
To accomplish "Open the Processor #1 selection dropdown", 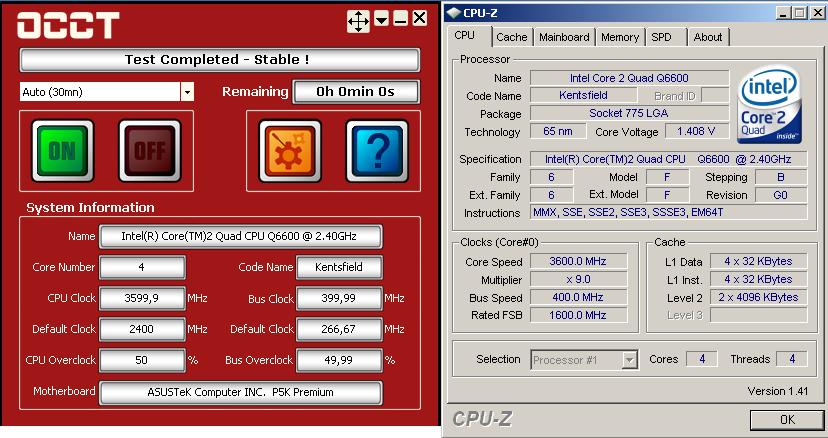I will point(629,360).
